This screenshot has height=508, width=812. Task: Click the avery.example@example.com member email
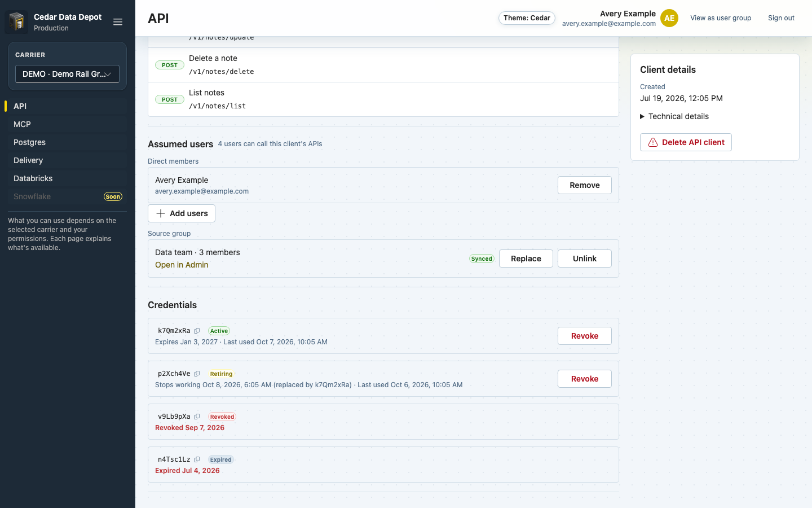[202, 191]
